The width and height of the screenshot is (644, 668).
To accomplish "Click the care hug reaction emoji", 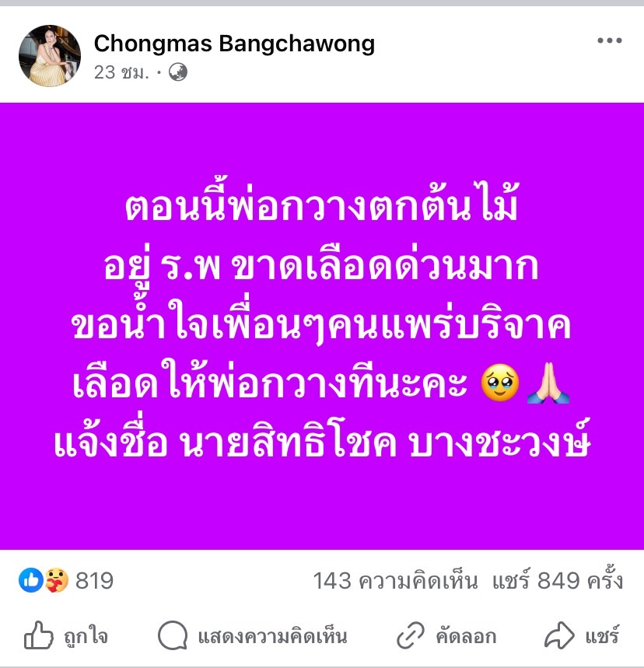I will [x=56, y=580].
